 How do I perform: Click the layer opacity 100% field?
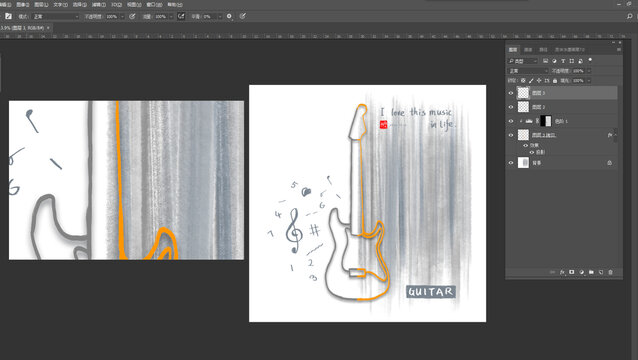click(579, 71)
